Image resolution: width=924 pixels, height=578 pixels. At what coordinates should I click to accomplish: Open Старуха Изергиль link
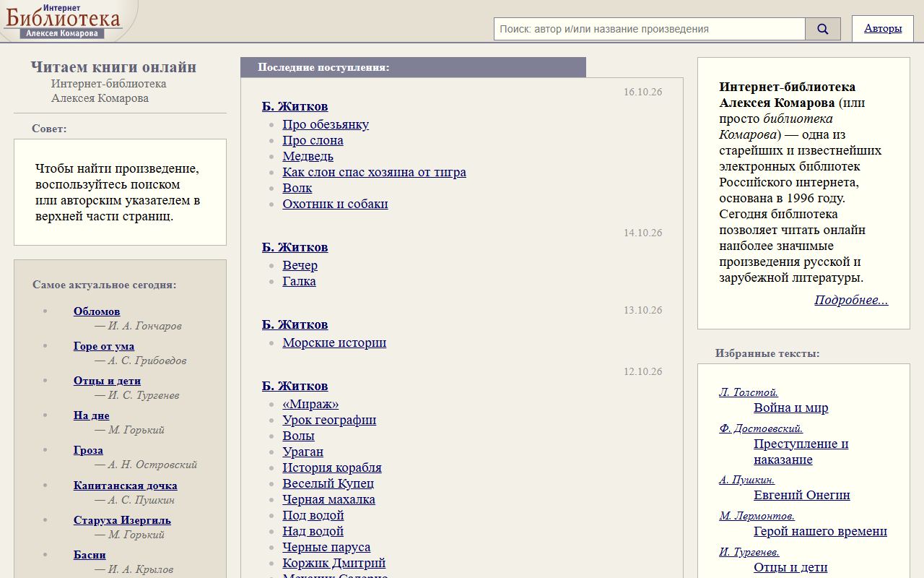(122, 520)
